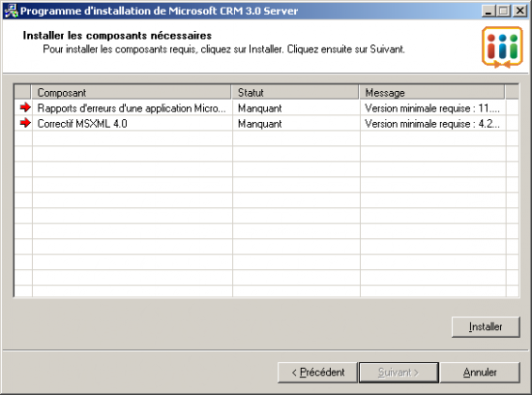Click the Suivant button
This screenshot has width=532, height=395.
tap(399, 372)
